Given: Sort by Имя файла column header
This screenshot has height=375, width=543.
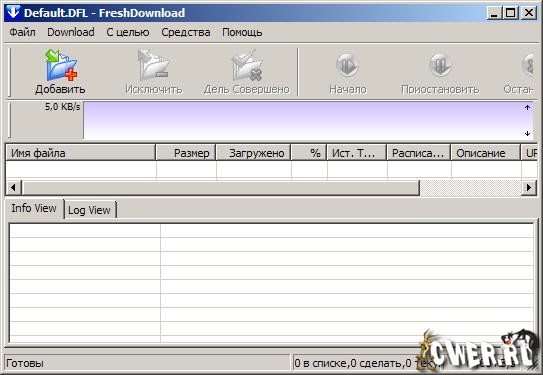Looking at the screenshot, I should 80,153.
